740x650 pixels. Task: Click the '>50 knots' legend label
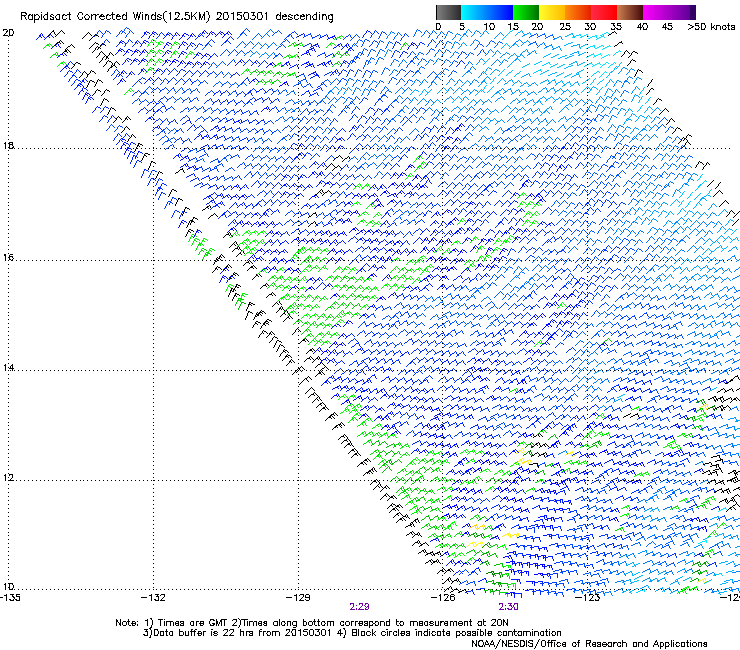click(x=711, y=27)
